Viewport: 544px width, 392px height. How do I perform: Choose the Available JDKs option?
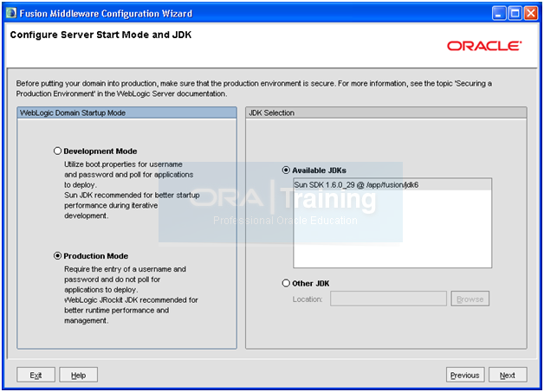[286, 170]
